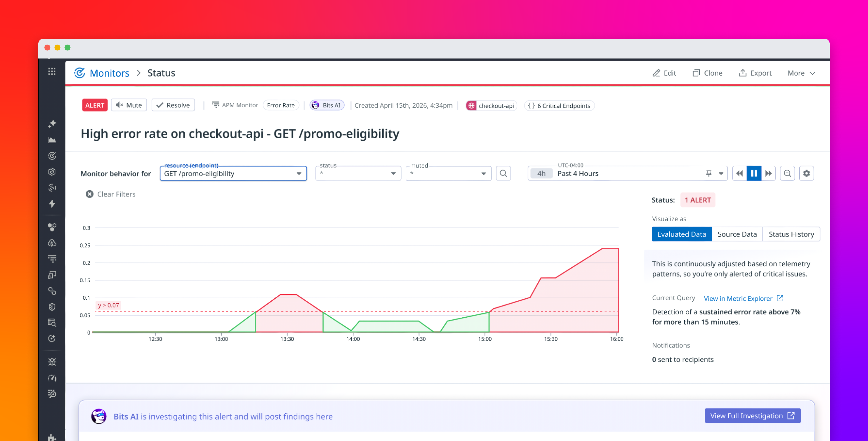The width and height of the screenshot is (868, 441).
Task: Pause live time updates
Action: [x=754, y=173]
